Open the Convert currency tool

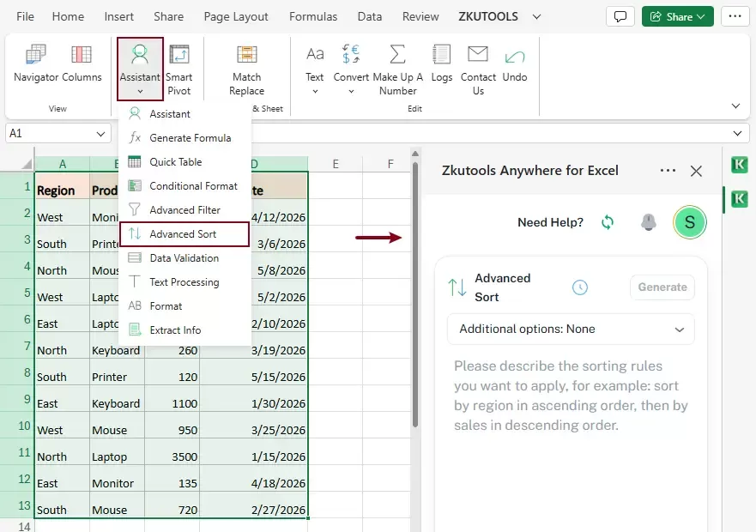click(x=351, y=54)
